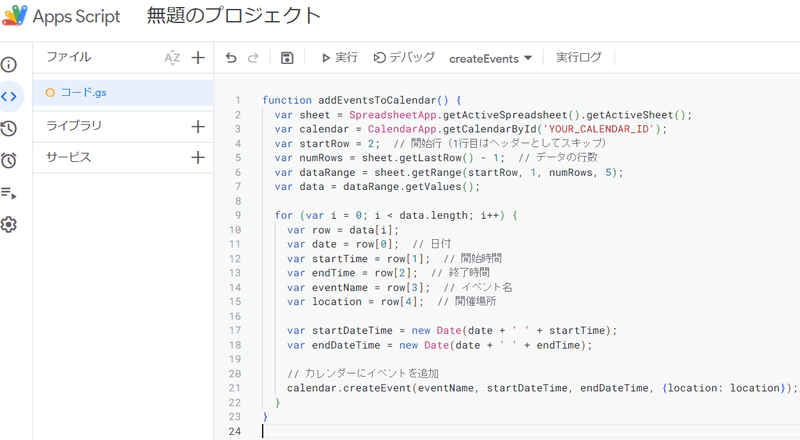Viewport: 800px width, 440px height.
Task: Select the コード.gs file
Action: tap(123, 92)
